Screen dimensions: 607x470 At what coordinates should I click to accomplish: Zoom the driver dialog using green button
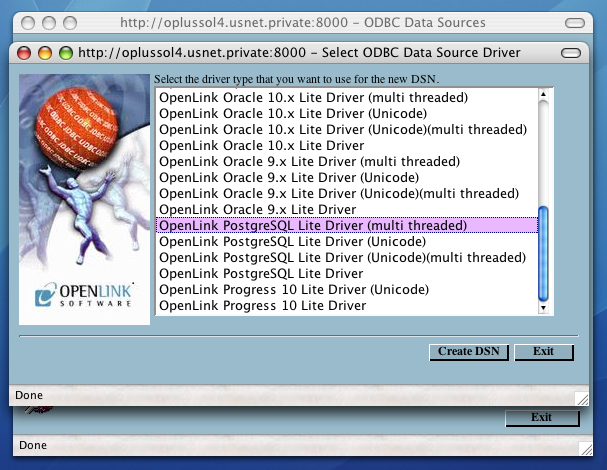(66, 53)
